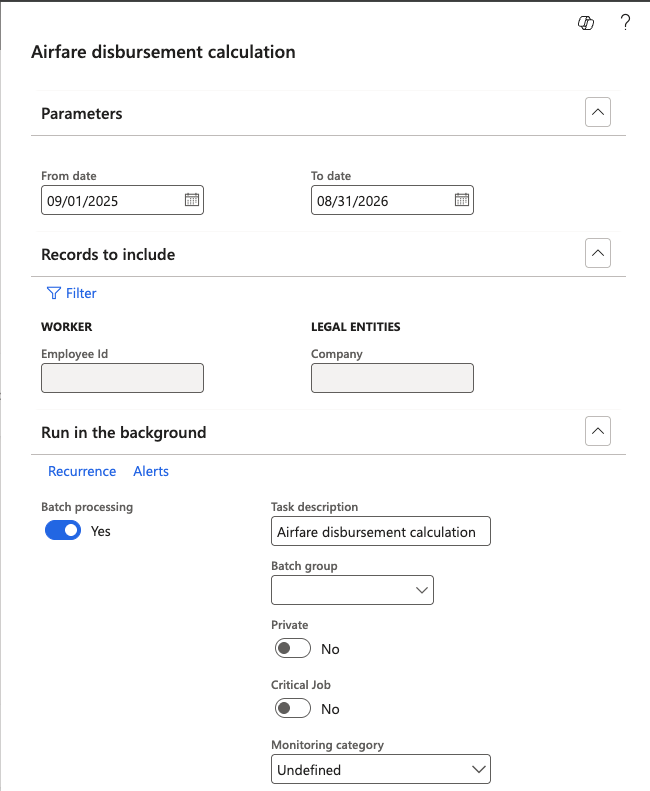Click the Filter funnel icon
Image resolution: width=650 pixels, height=791 pixels.
[53, 293]
